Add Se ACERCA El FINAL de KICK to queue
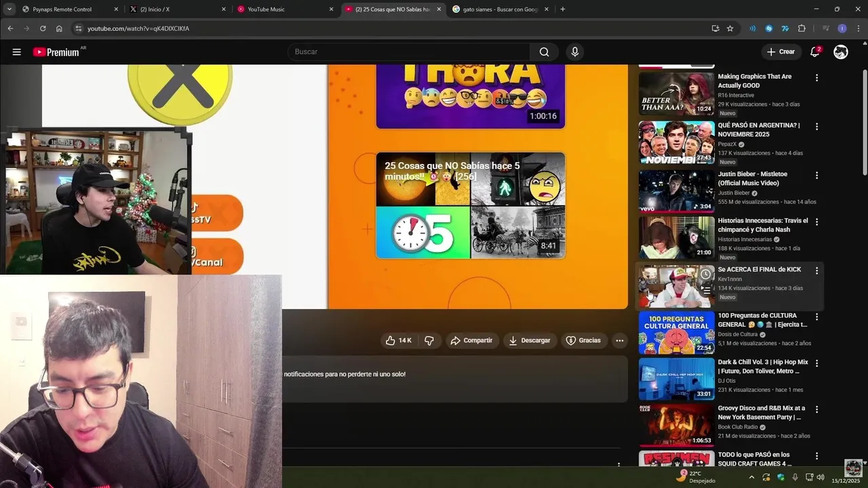868x488 pixels. coord(706,289)
